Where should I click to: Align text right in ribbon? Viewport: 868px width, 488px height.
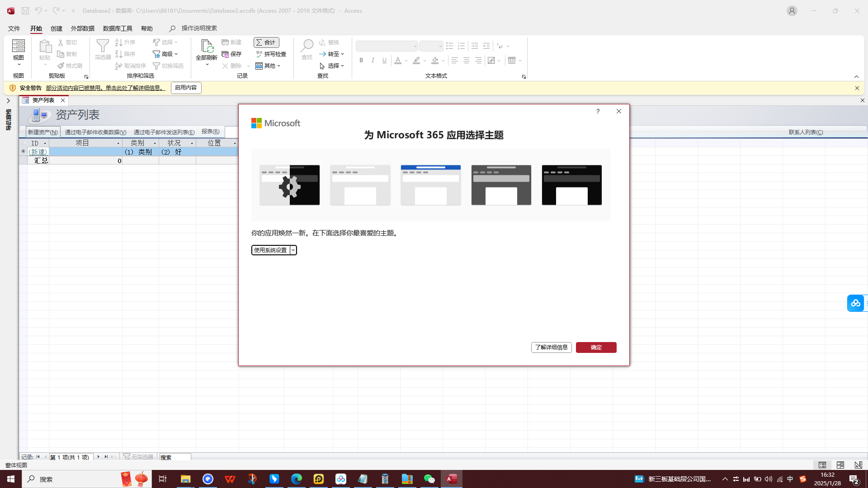tap(478, 60)
